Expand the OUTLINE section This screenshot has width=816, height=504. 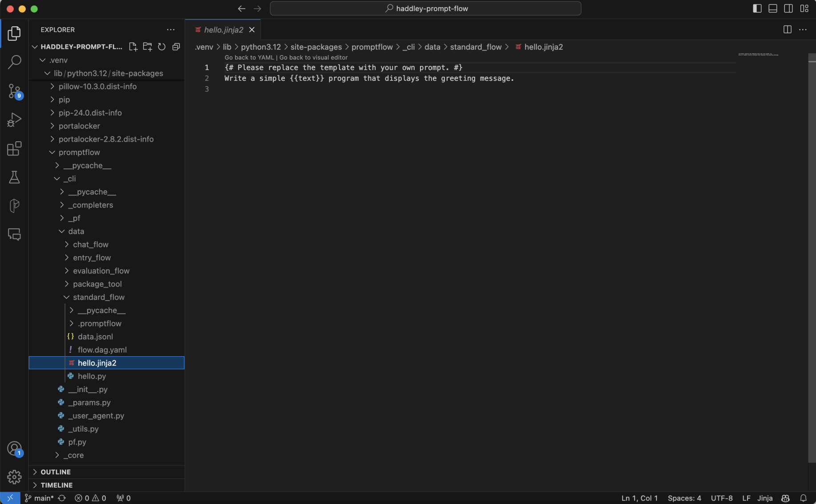pos(56,472)
